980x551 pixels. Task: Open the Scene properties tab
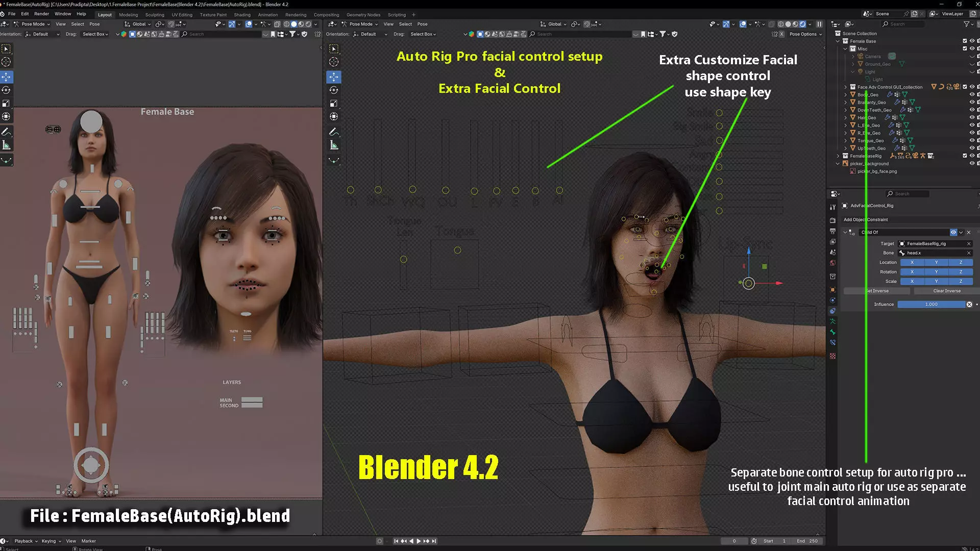pos(832,253)
